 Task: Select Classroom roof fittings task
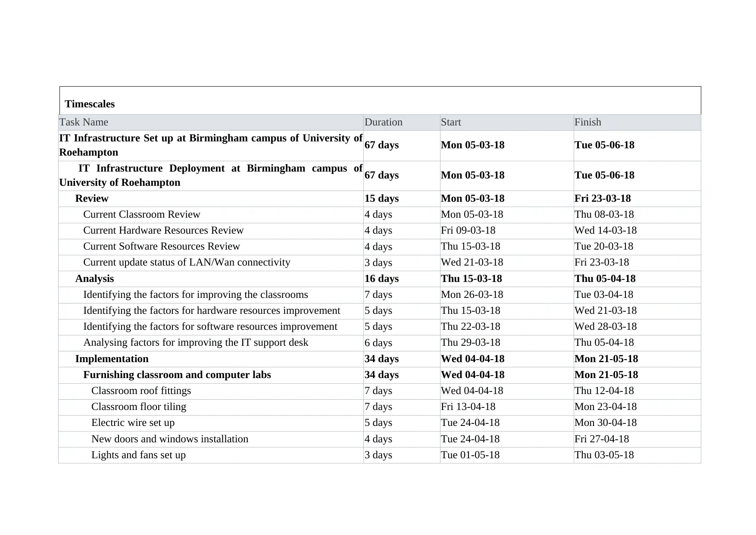click(x=141, y=391)
